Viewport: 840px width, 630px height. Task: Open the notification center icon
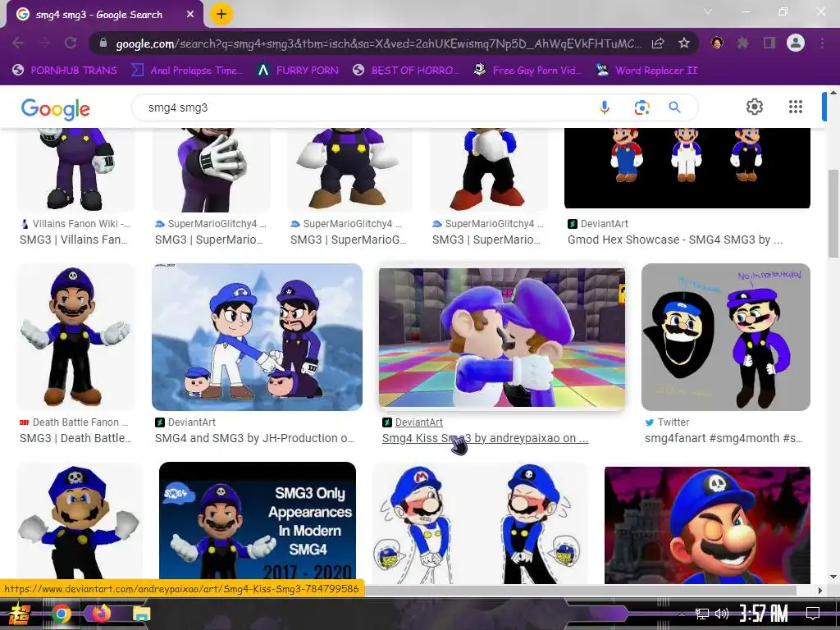pyautogui.click(x=813, y=613)
